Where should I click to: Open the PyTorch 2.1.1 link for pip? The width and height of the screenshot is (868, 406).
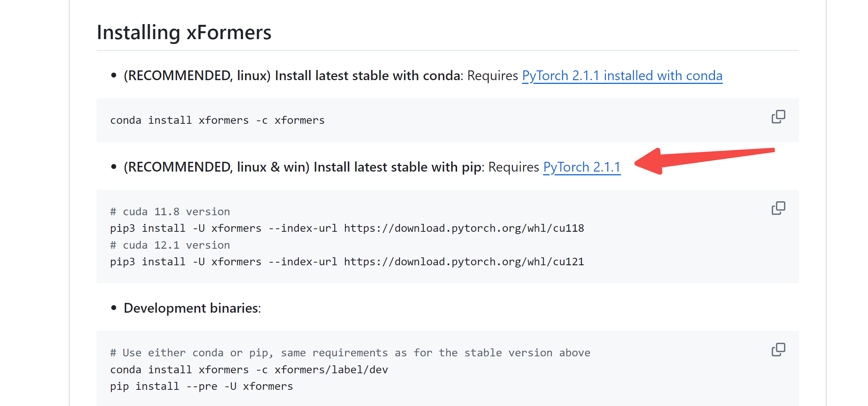click(582, 167)
